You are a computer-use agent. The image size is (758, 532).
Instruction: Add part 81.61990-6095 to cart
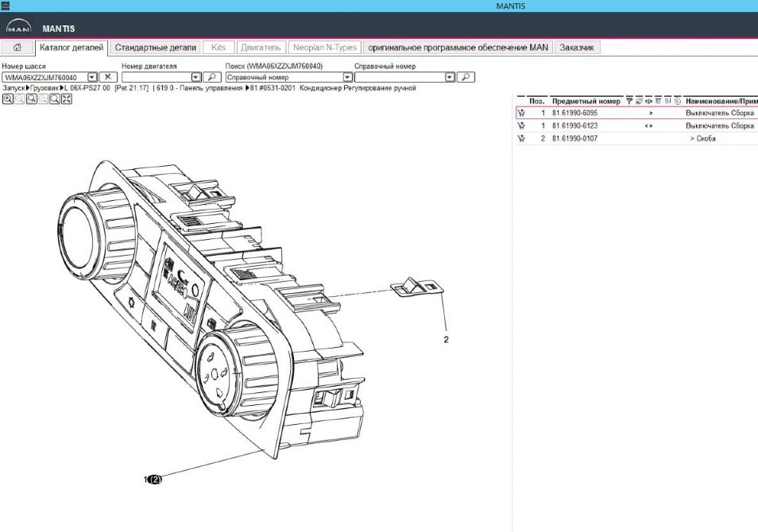coord(522,114)
